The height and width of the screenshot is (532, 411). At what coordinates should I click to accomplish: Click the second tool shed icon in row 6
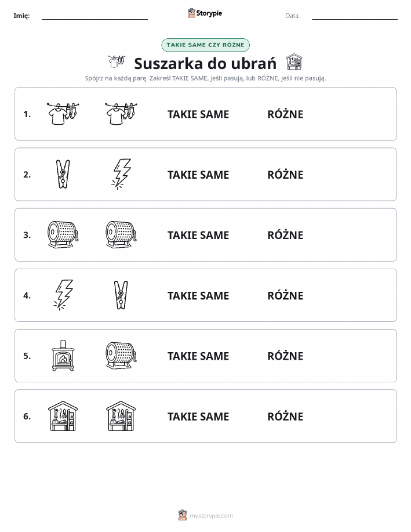coord(121,416)
